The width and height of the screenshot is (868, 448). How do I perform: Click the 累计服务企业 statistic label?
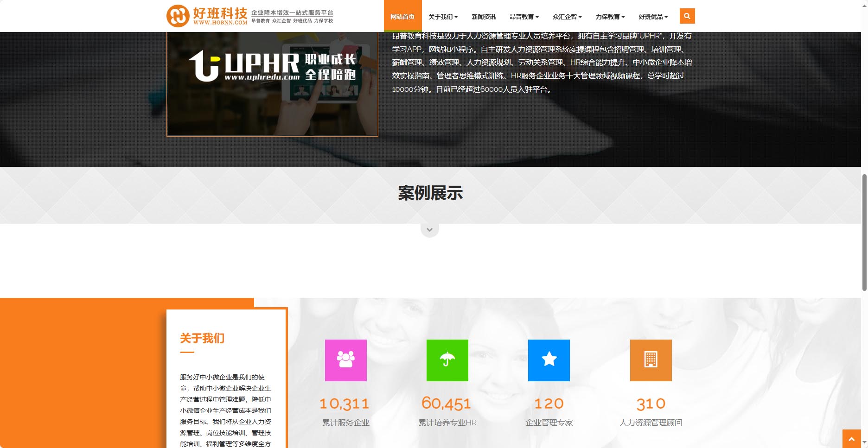coord(345,423)
